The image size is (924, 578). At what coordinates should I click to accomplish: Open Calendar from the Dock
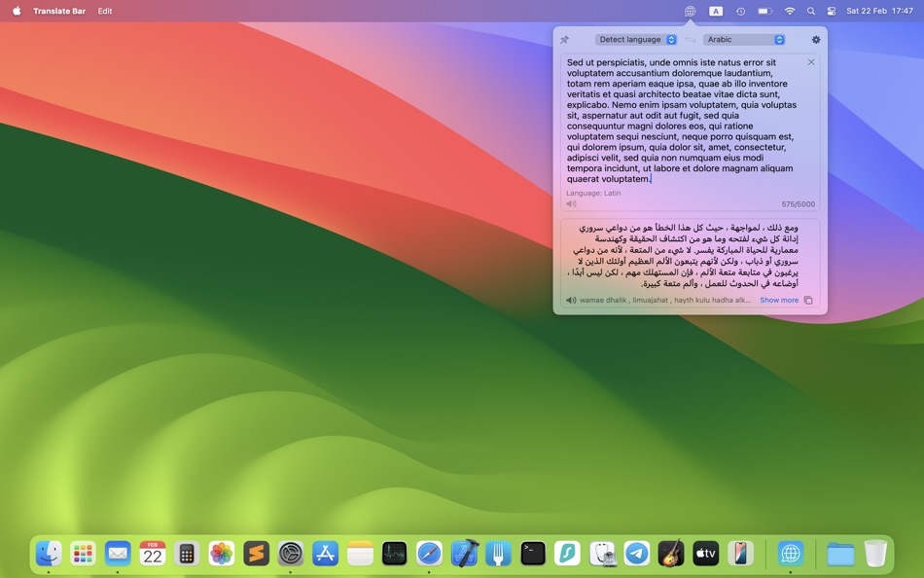coord(152,554)
